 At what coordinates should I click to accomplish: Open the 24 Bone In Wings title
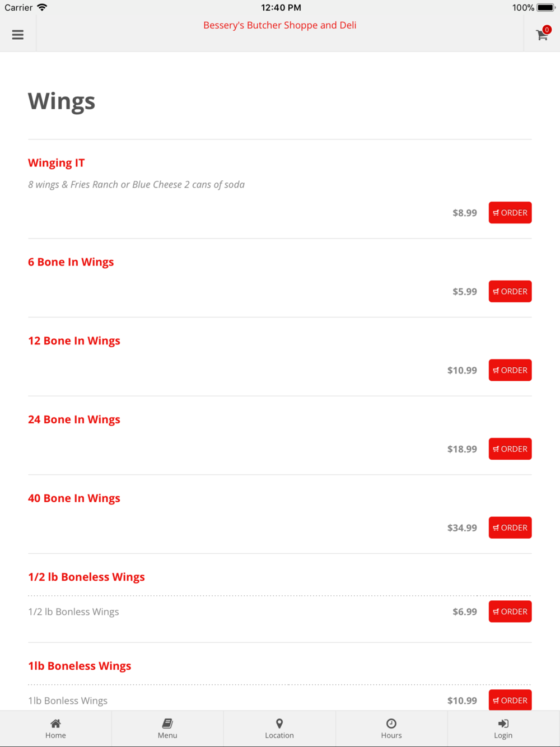[x=74, y=419]
